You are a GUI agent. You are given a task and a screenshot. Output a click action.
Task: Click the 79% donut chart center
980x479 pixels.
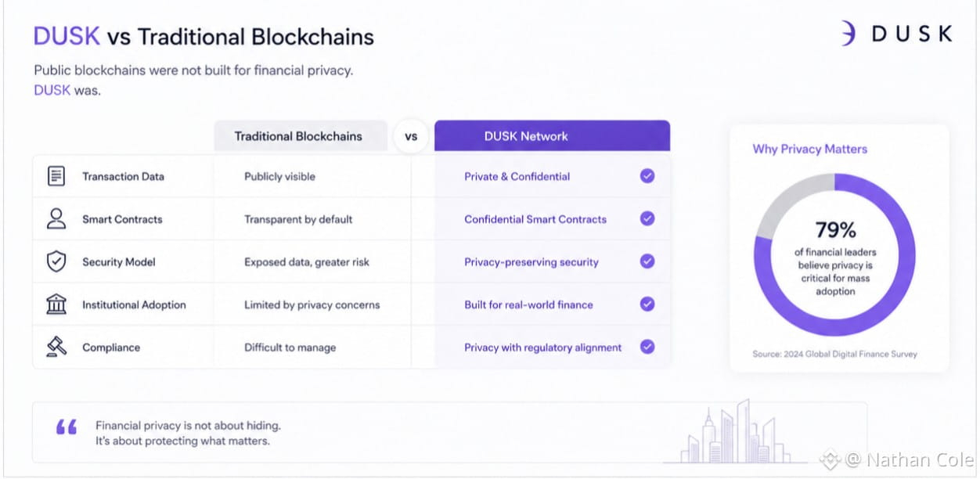pos(835,255)
